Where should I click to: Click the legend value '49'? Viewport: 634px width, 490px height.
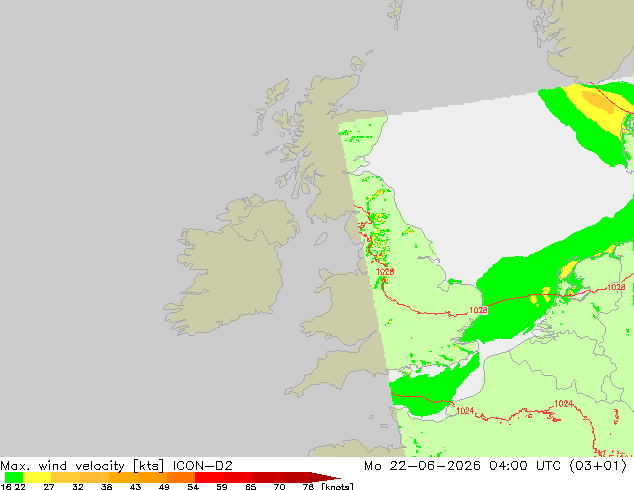tap(164, 486)
